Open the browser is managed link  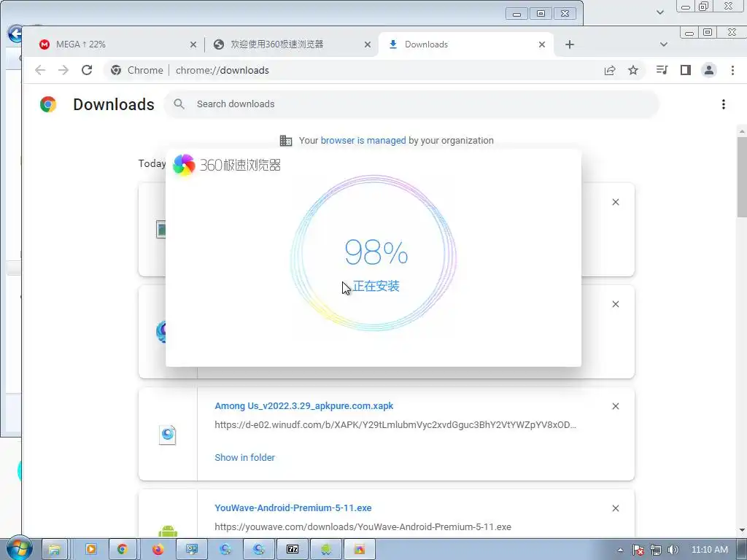(x=363, y=141)
